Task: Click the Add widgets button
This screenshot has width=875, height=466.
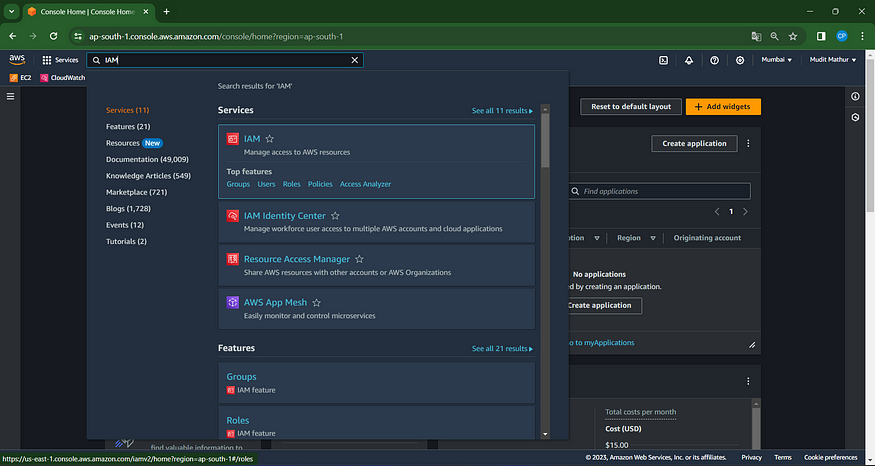Action: coord(723,107)
